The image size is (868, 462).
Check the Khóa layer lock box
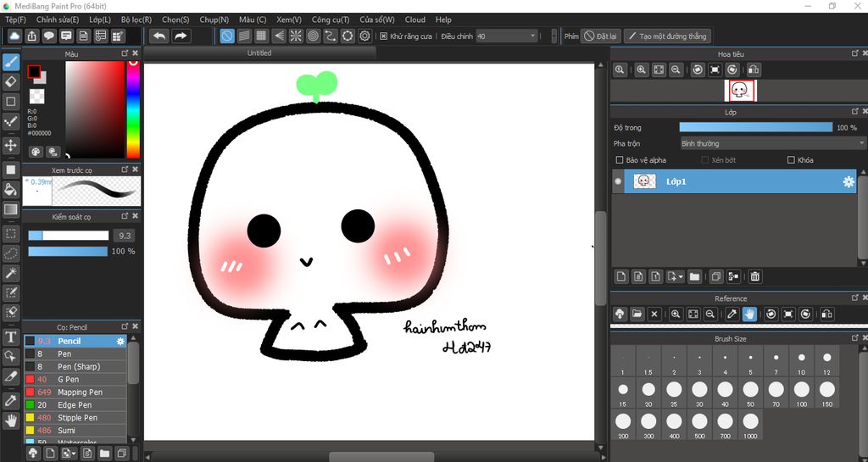[791, 160]
